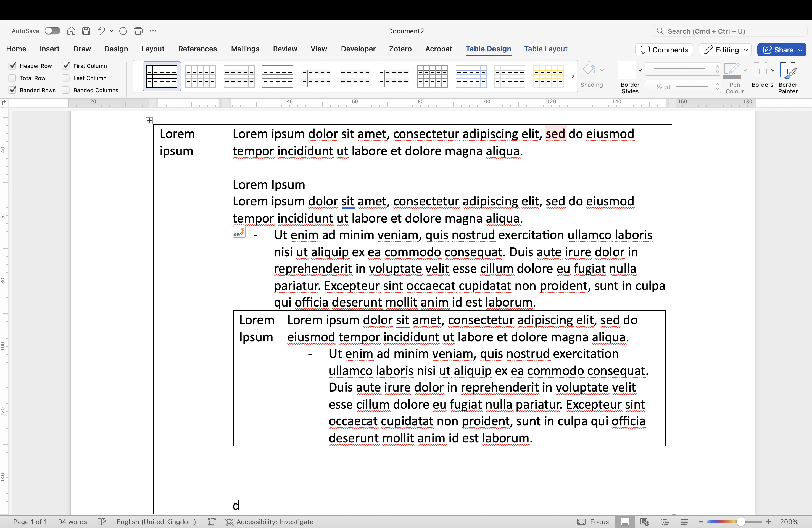
Task: Switch to Draft view
Action: 684,522
